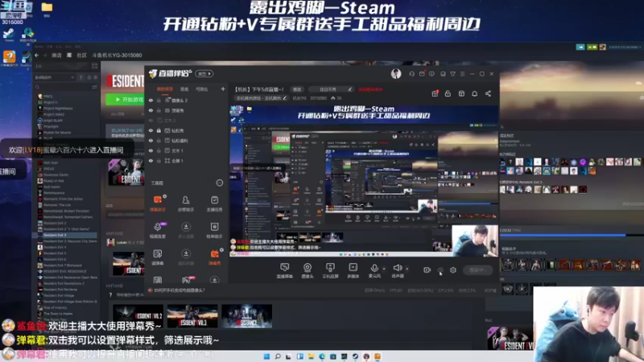
Task: Hide the 钻粉福利 source
Action: (151, 140)
